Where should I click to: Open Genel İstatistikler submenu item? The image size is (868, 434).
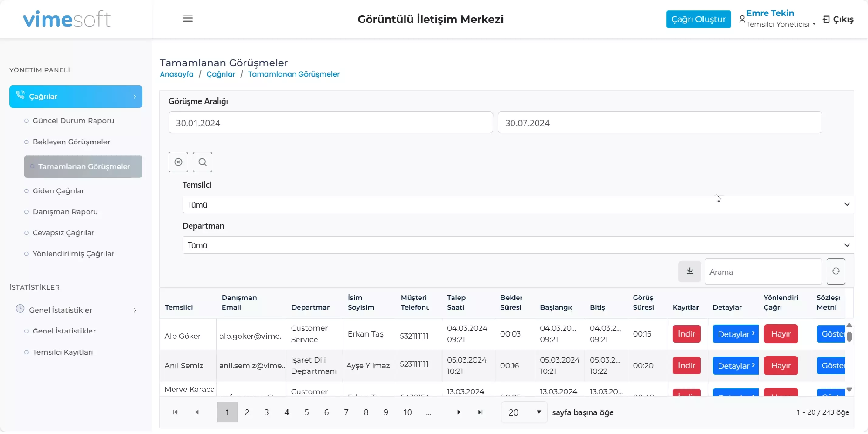pos(64,331)
